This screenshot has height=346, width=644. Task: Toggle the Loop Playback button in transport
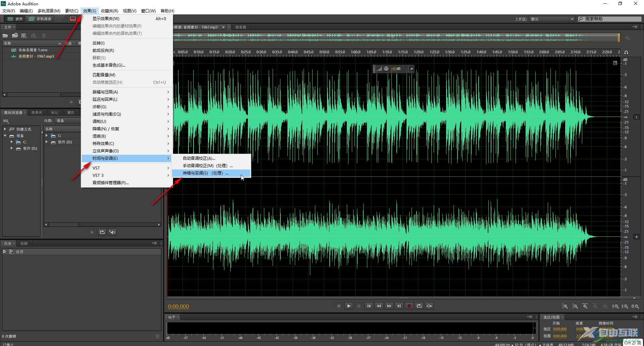pos(419,306)
